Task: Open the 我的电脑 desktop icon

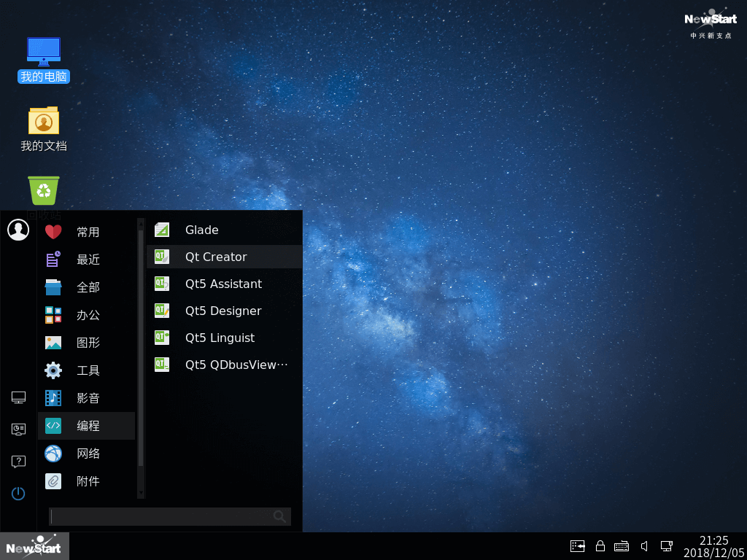Action: (43, 52)
